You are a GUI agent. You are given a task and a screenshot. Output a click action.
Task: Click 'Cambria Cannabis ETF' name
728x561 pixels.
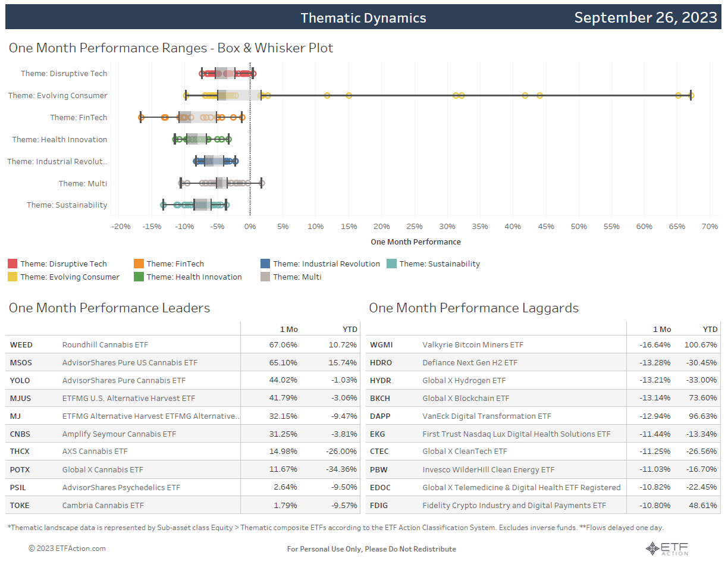click(x=103, y=506)
